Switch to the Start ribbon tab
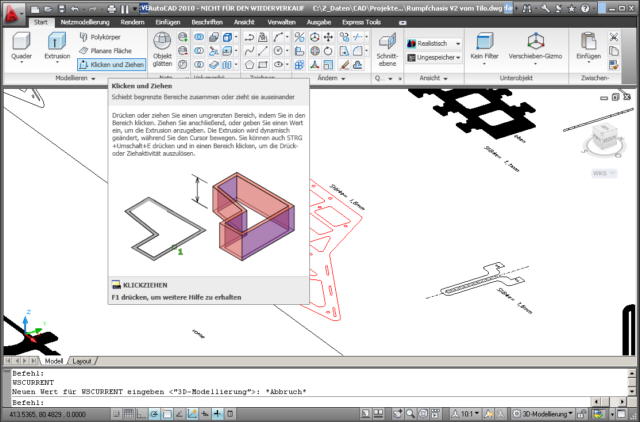 point(40,22)
